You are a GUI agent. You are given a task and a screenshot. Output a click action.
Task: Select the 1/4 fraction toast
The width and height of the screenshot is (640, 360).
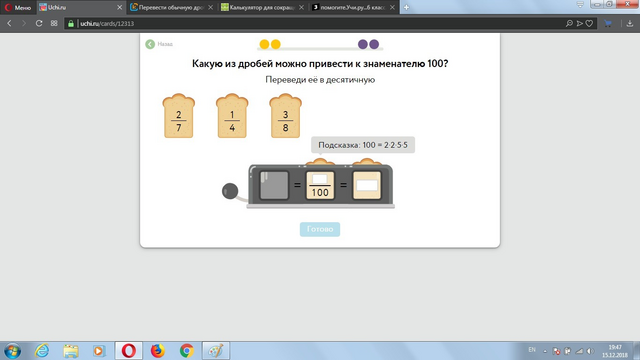coord(232,116)
